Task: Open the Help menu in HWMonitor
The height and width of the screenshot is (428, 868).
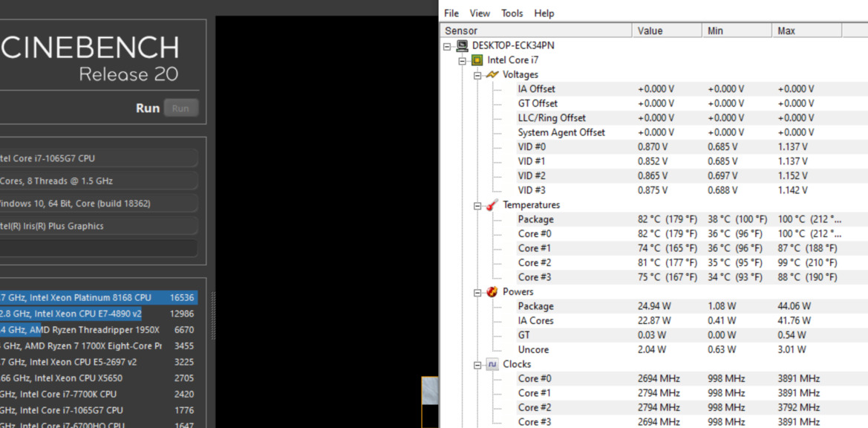Action: coord(544,13)
